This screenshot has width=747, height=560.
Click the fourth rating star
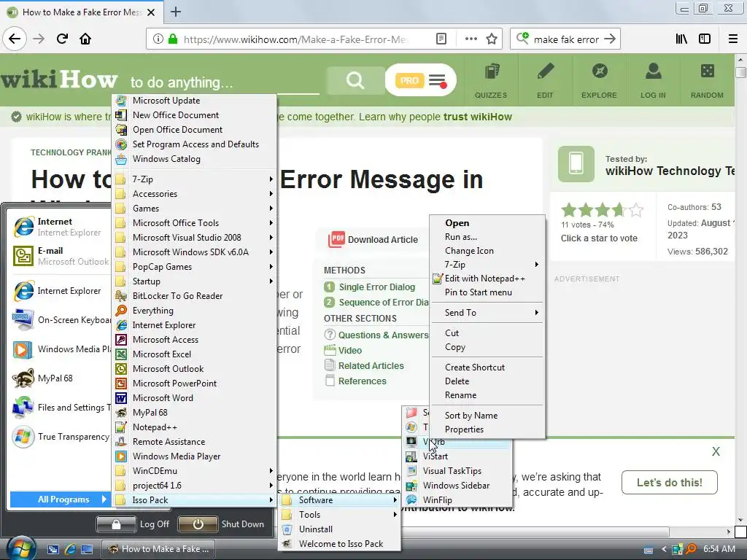[619, 210]
